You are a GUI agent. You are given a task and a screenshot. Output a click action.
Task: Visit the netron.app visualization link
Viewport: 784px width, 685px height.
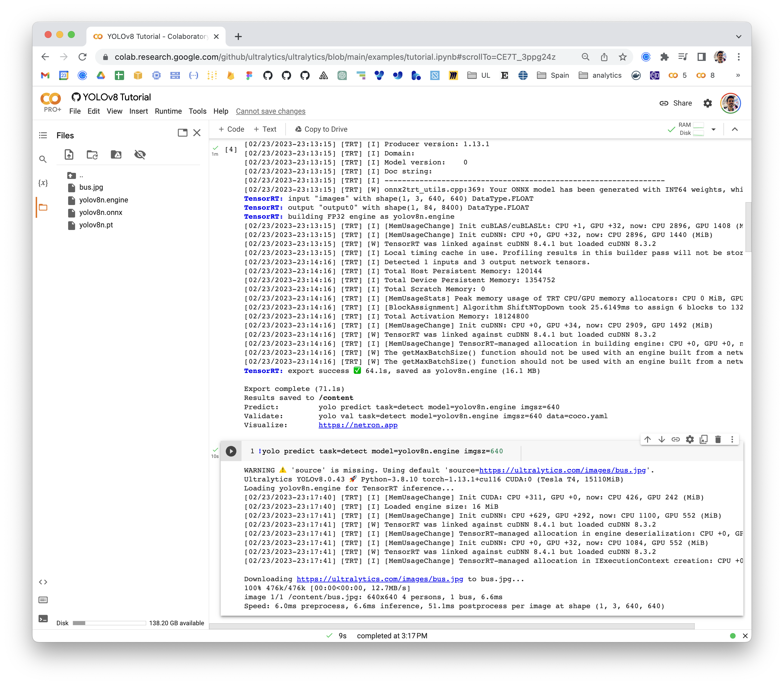357,425
